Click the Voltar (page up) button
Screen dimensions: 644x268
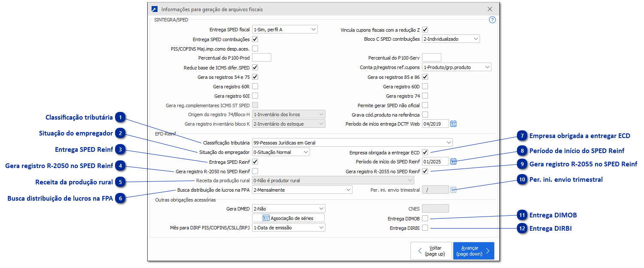431,251
